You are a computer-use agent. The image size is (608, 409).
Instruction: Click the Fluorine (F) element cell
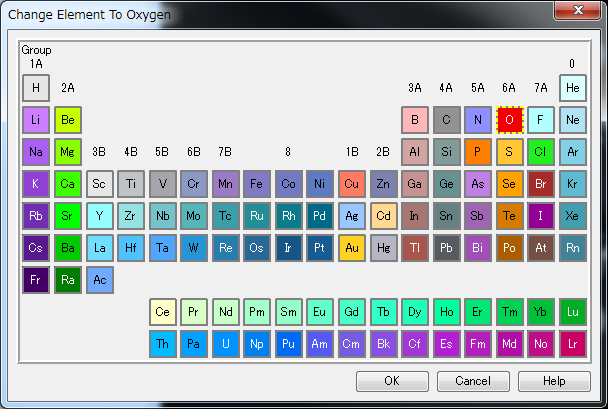point(541,120)
